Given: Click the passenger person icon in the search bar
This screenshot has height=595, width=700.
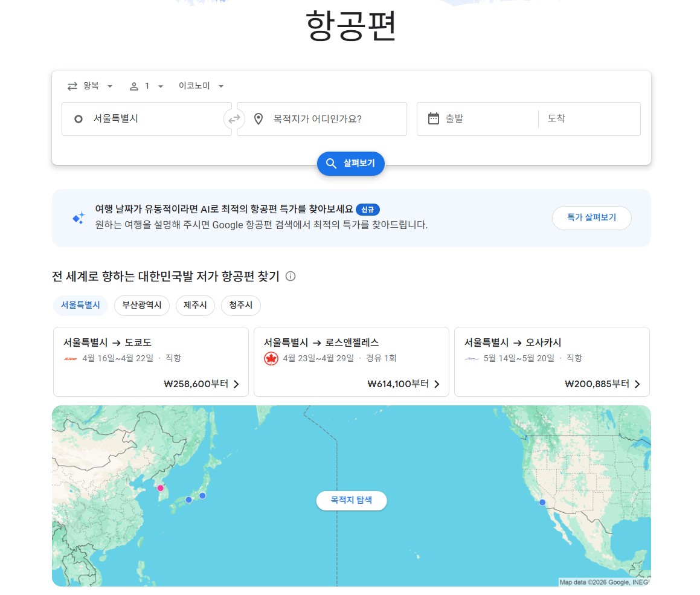Looking at the screenshot, I should [133, 86].
